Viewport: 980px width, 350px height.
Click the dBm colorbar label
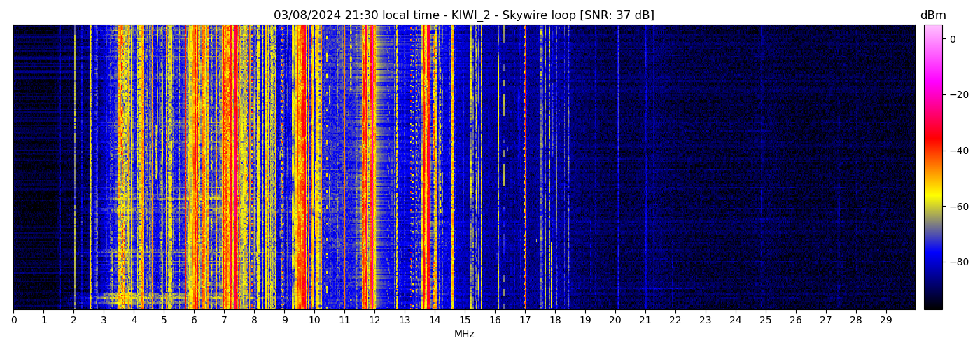[932, 15]
